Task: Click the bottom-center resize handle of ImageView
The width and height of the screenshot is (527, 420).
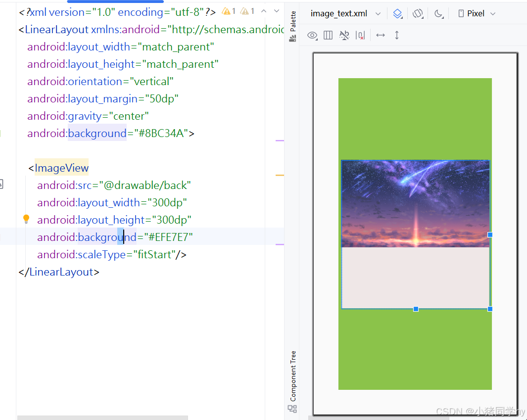Action: tap(416, 309)
